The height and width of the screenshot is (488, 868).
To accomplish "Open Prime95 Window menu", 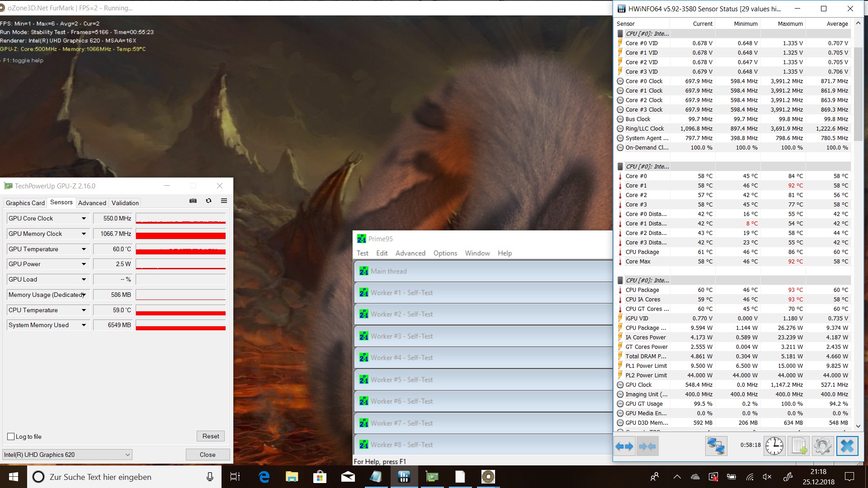I will tap(477, 253).
